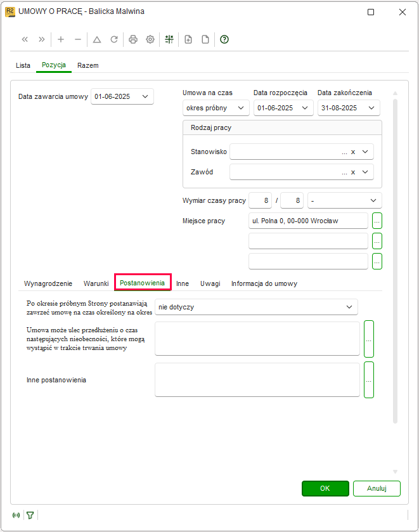Cancel with Anuluj button
419x532 pixels.
click(x=377, y=488)
